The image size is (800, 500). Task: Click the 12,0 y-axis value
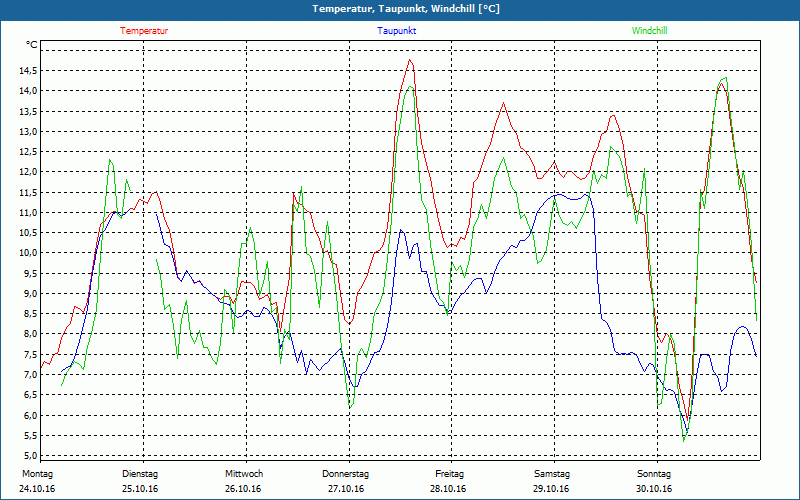pos(28,172)
